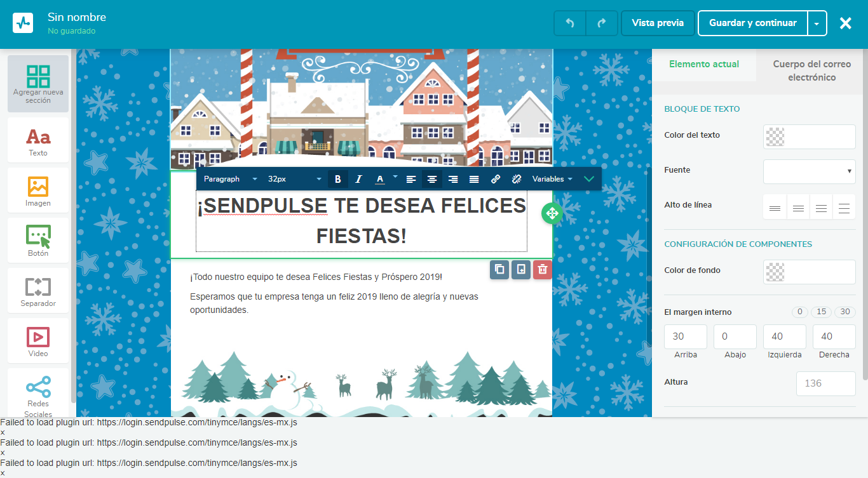Select the Video element
Viewport: 868px width, 478px height.
[38, 340]
